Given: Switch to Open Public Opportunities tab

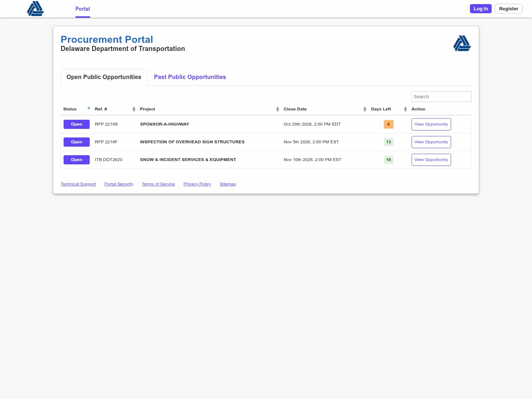Looking at the screenshot, I should (104, 77).
